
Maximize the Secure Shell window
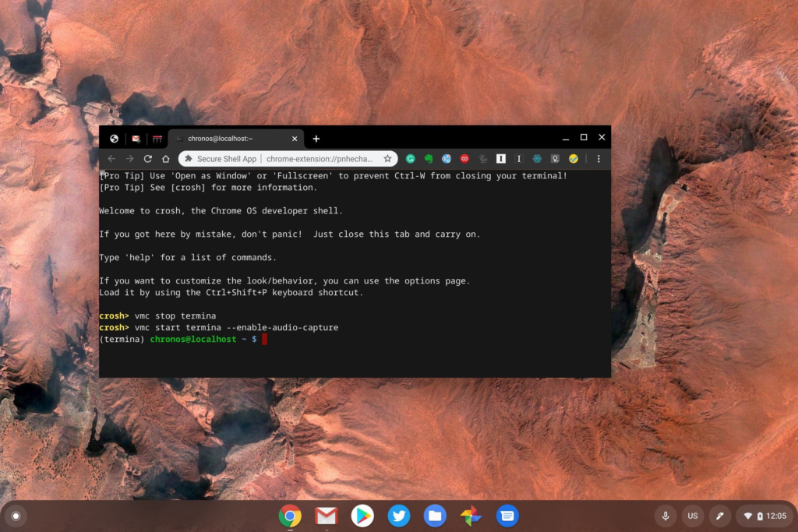click(584, 137)
